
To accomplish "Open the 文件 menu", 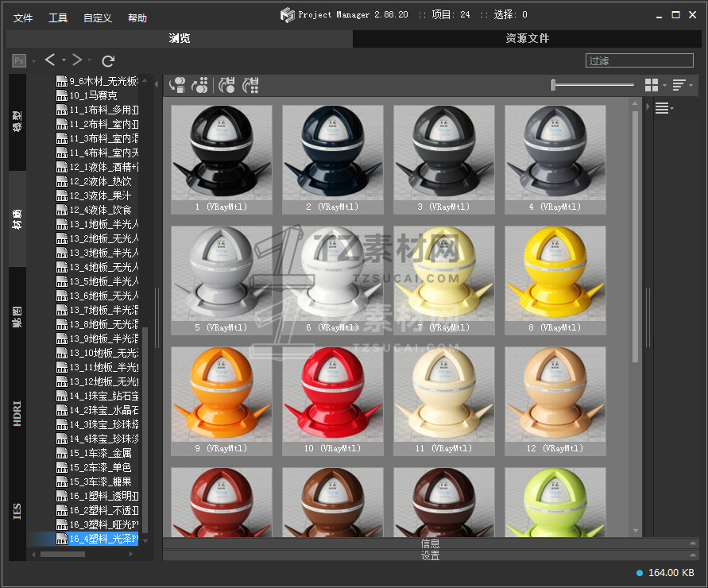I will click(x=23, y=17).
